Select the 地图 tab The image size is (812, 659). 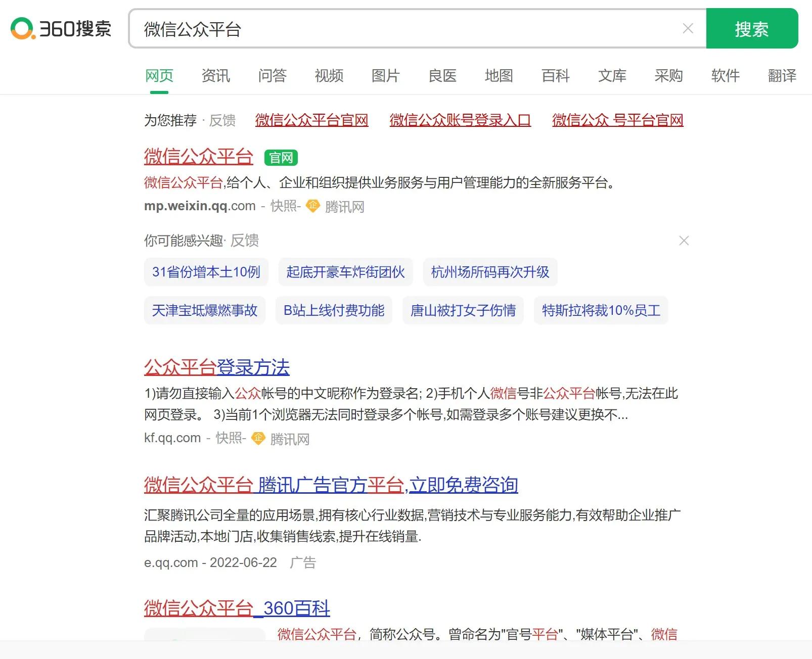coord(499,76)
